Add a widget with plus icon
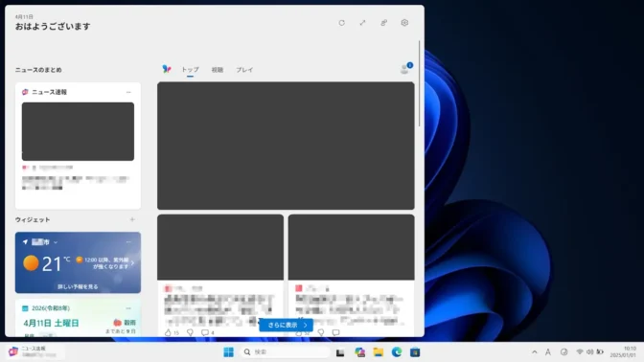Image resolution: width=644 pixels, height=362 pixels. point(132,219)
